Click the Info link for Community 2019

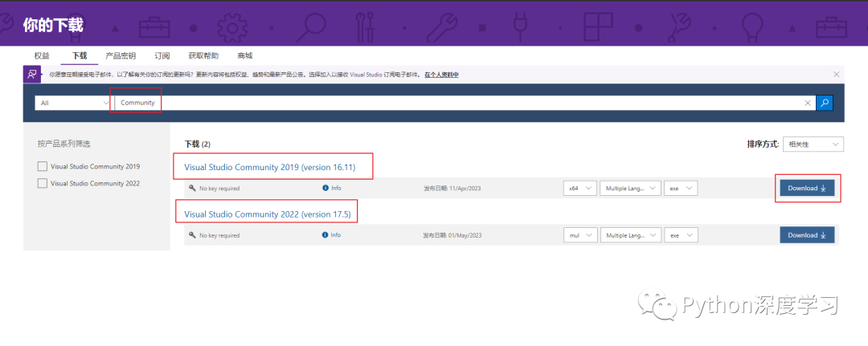[337, 188]
